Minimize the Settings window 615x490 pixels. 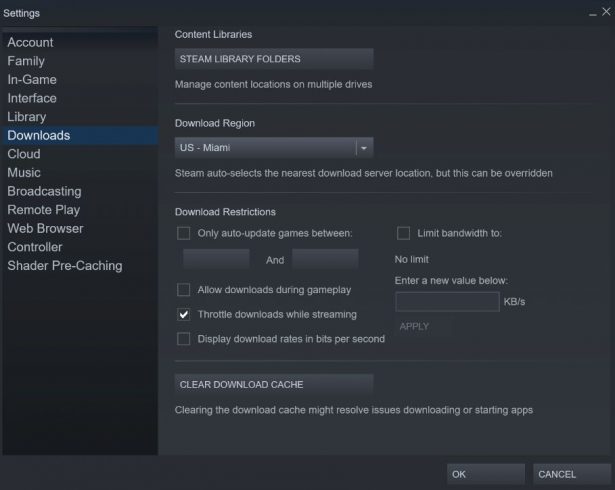click(x=593, y=13)
